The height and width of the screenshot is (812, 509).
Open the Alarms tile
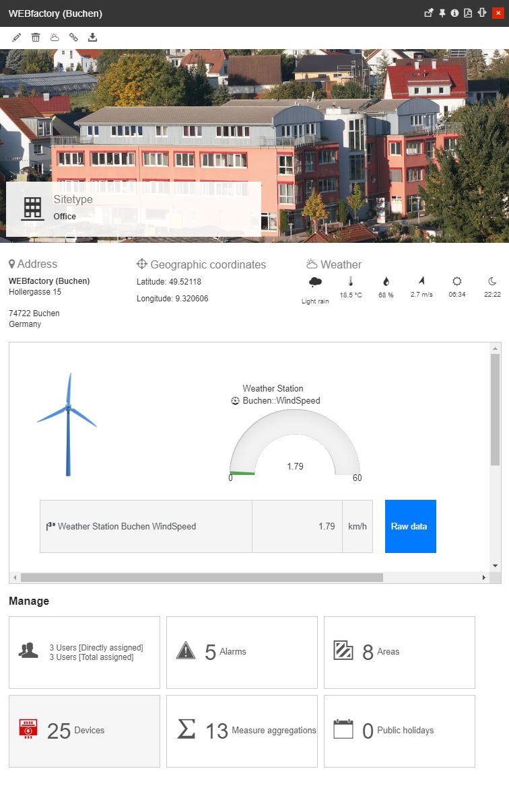coord(242,652)
